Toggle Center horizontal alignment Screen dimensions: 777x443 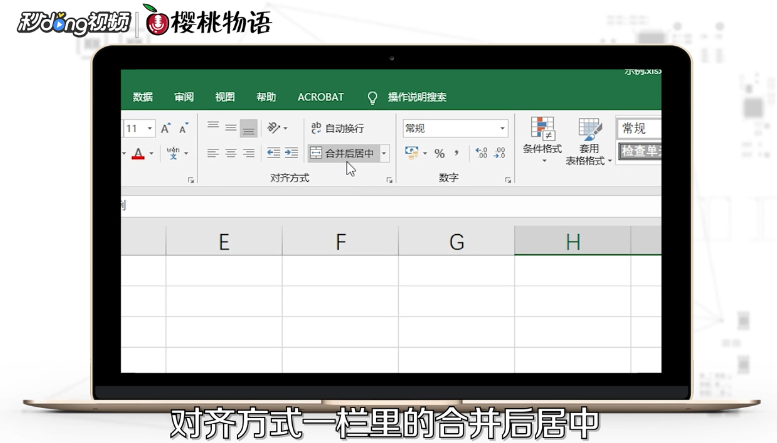click(x=230, y=153)
